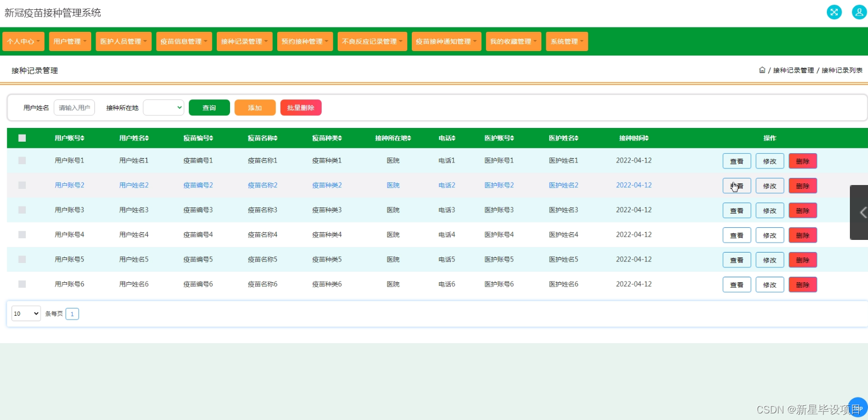Image resolution: width=868 pixels, height=420 pixels.
Task: Click 查看 for 用户账号2 row
Action: (x=737, y=186)
